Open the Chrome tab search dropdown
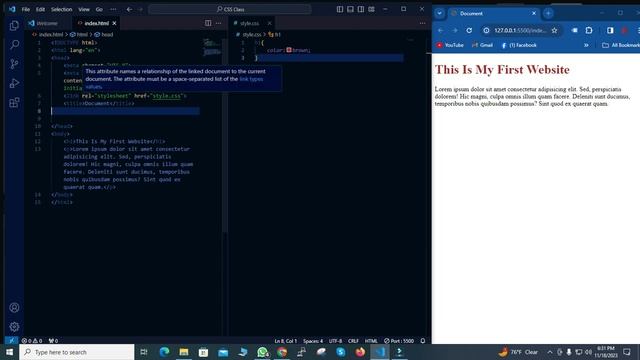Screen dimensions: 640x360 tap(440, 13)
